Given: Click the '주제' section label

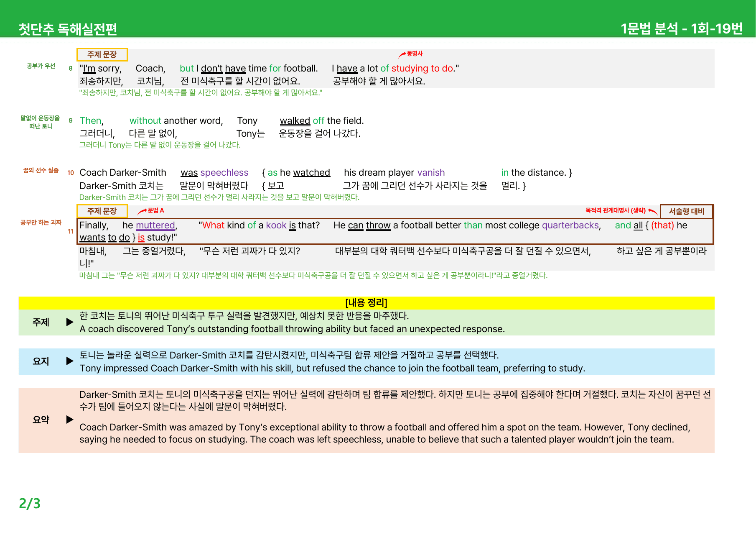Looking at the screenshot, I should tap(41, 322).
